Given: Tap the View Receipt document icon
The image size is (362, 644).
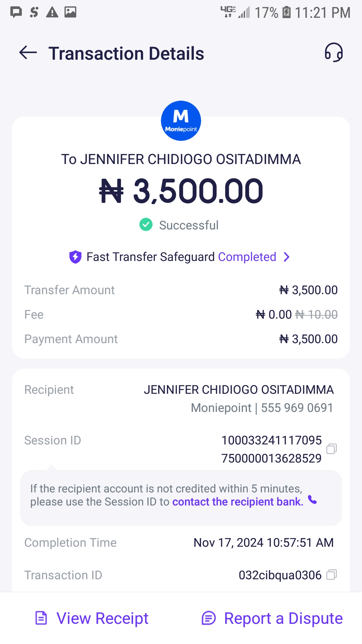Looking at the screenshot, I should click(41, 618).
